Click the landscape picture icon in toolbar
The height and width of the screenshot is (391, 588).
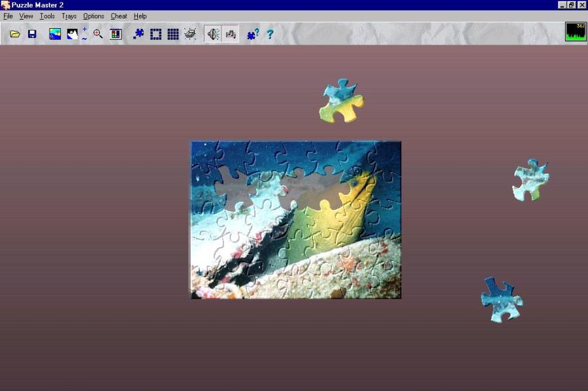tap(55, 34)
